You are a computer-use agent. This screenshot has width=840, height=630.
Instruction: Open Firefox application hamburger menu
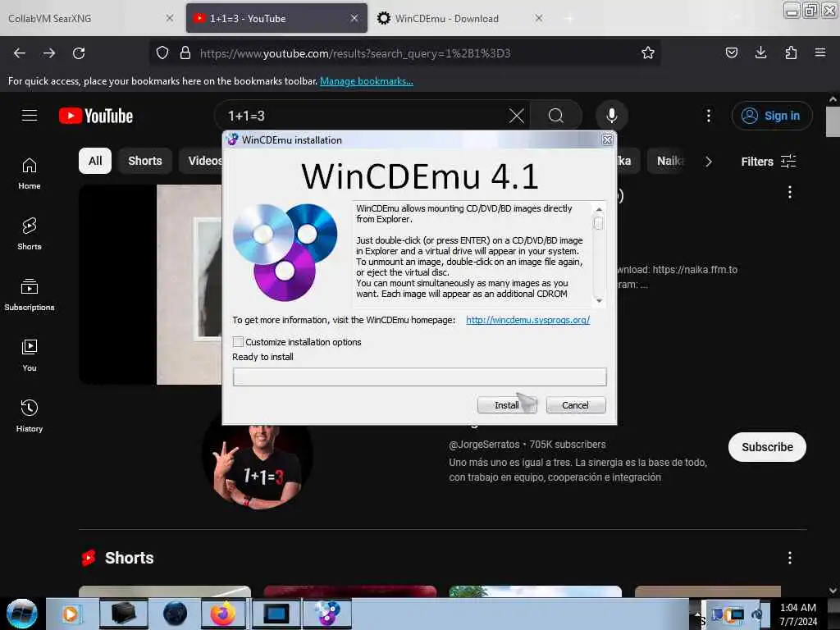tap(820, 52)
